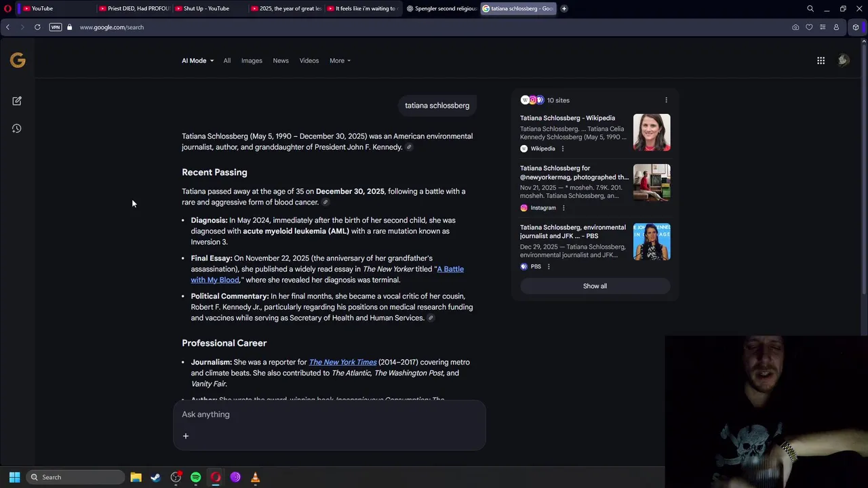Switch to the '2025, the year of great' tab

[x=285, y=8]
